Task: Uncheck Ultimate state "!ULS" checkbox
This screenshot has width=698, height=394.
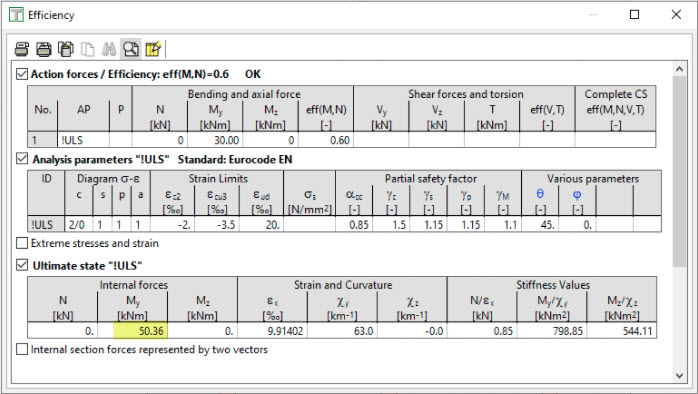Action: pos(22,265)
